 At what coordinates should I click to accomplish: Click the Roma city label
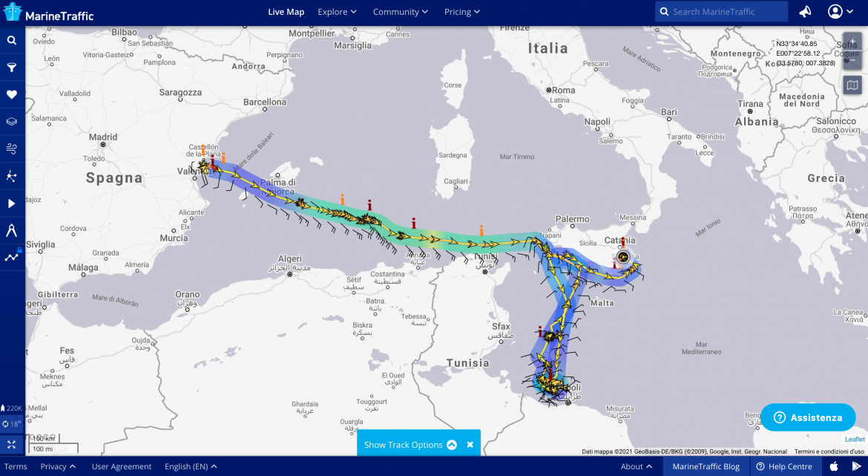tap(564, 91)
